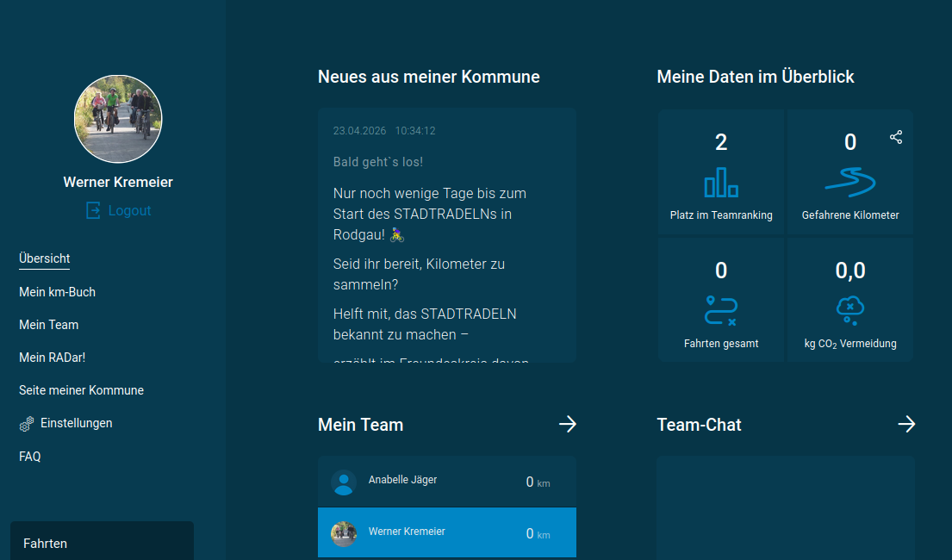
Task: Go to Mein RADar! page
Action: [x=52, y=358]
